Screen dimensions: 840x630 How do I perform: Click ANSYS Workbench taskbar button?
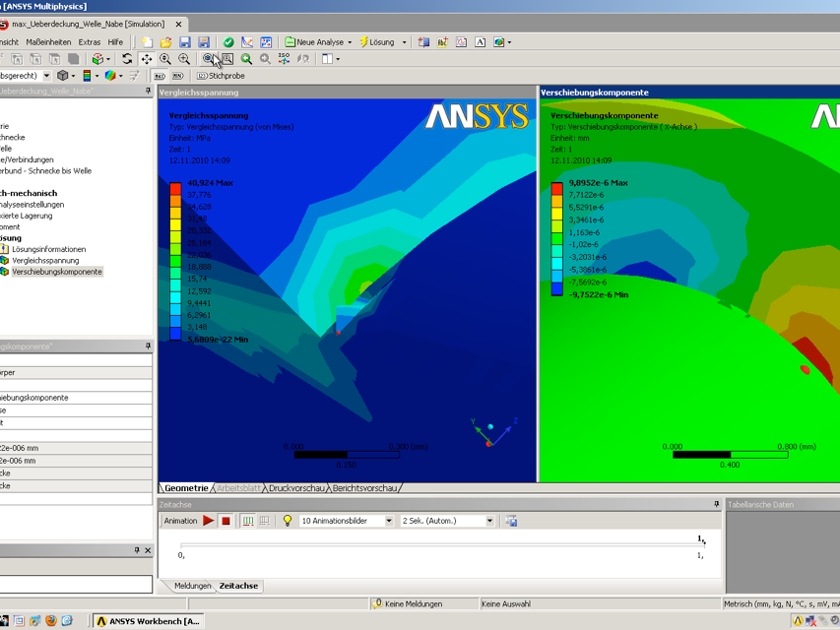(149, 621)
